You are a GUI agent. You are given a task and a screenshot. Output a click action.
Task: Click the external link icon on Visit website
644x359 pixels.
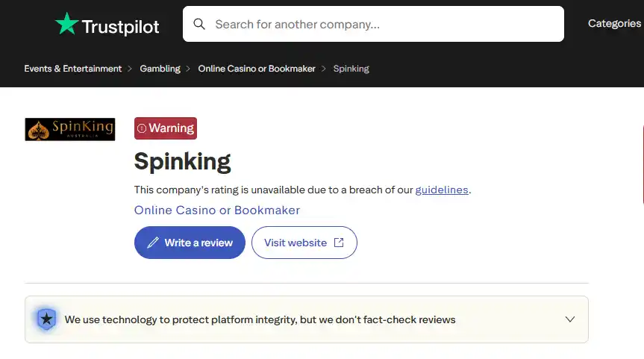coord(339,243)
